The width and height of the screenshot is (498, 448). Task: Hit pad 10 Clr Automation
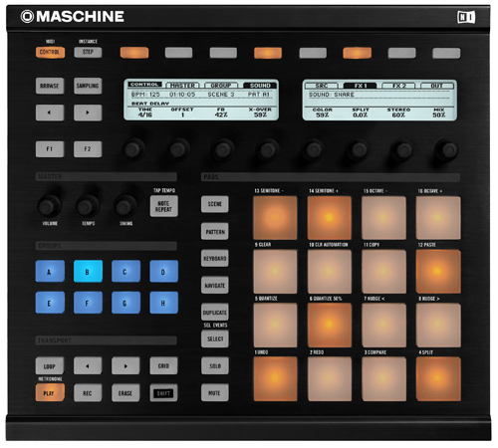pos(330,272)
